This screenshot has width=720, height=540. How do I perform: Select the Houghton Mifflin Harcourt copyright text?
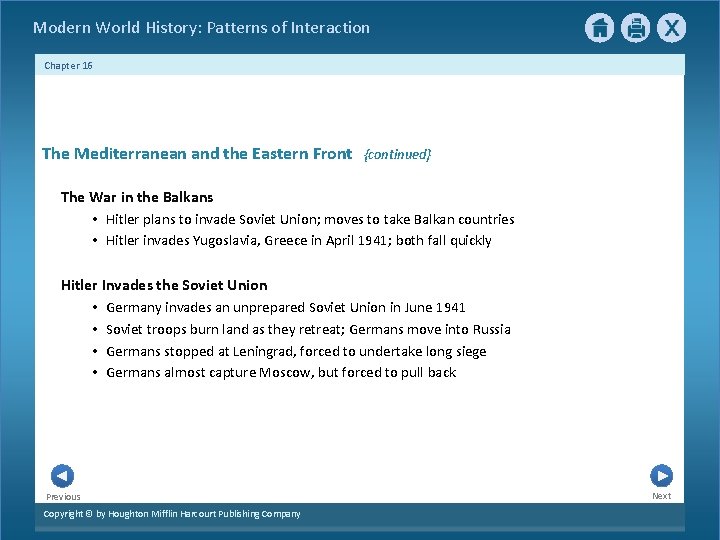click(172, 514)
